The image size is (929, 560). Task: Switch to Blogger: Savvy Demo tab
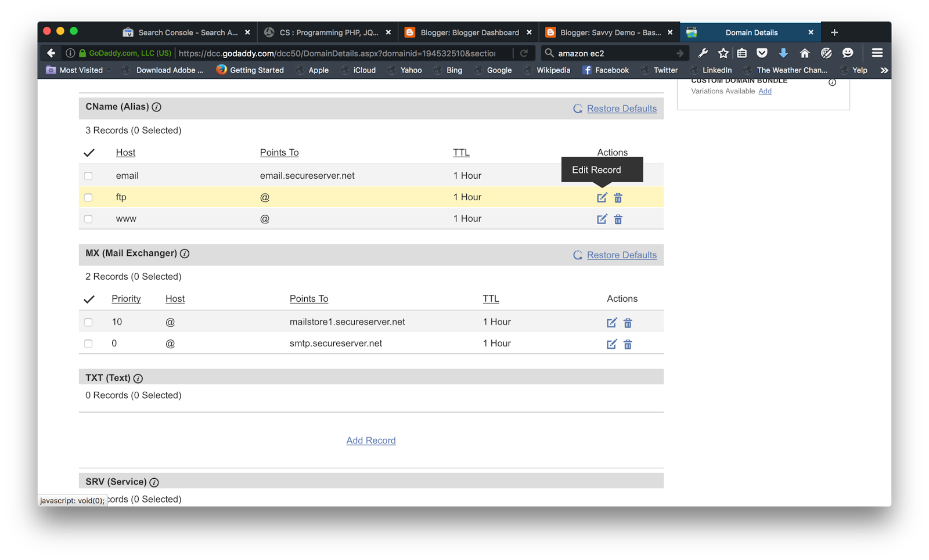[608, 32]
